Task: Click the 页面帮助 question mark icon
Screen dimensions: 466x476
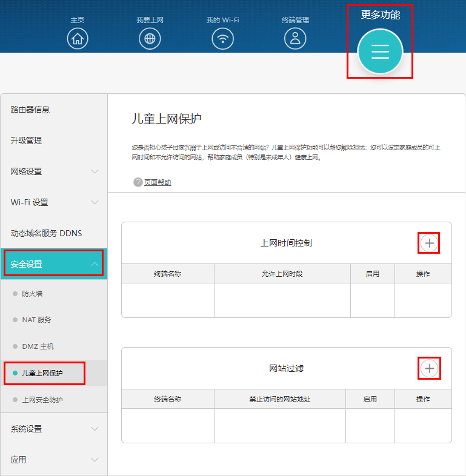Action: [x=138, y=182]
